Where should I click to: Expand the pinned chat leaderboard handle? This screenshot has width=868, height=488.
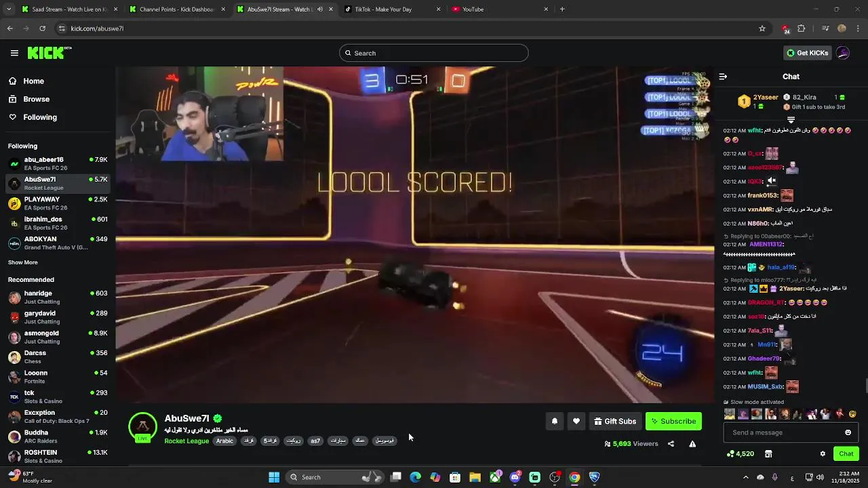click(x=791, y=119)
